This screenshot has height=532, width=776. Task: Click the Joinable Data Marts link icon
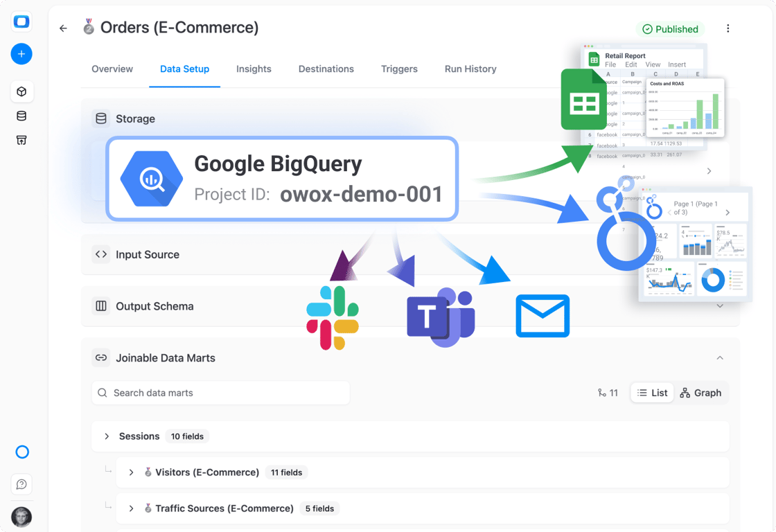(101, 358)
